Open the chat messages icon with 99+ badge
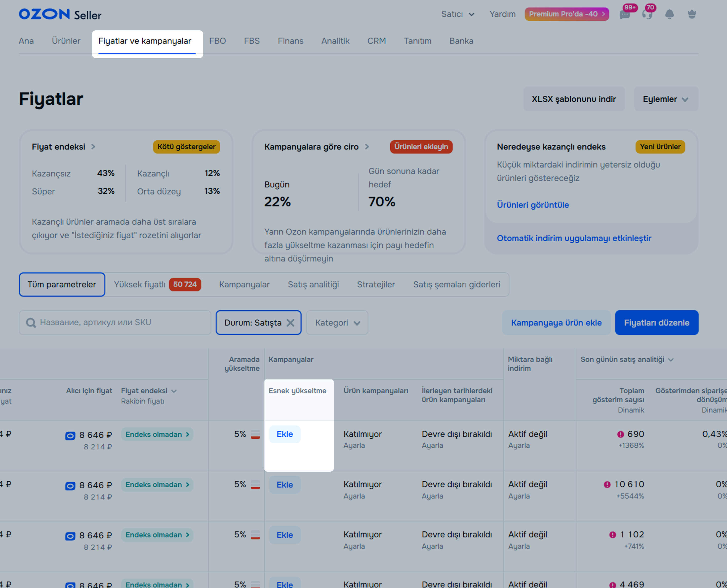The width and height of the screenshot is (727, 588). [x=624, y=15]
